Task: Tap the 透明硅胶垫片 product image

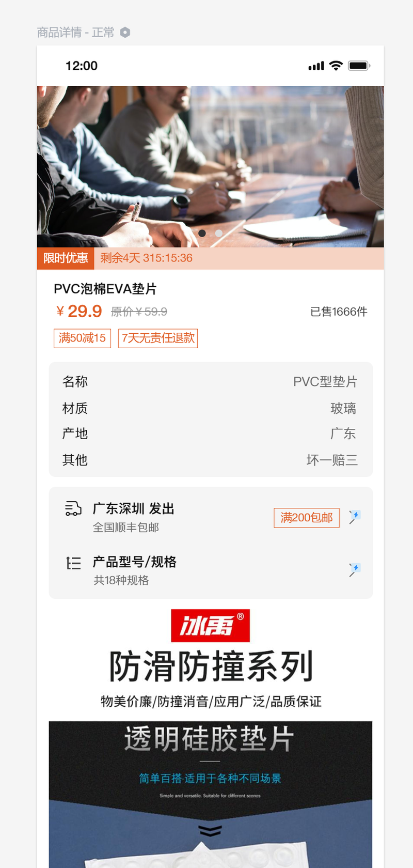Action: [x=211, y=795]
